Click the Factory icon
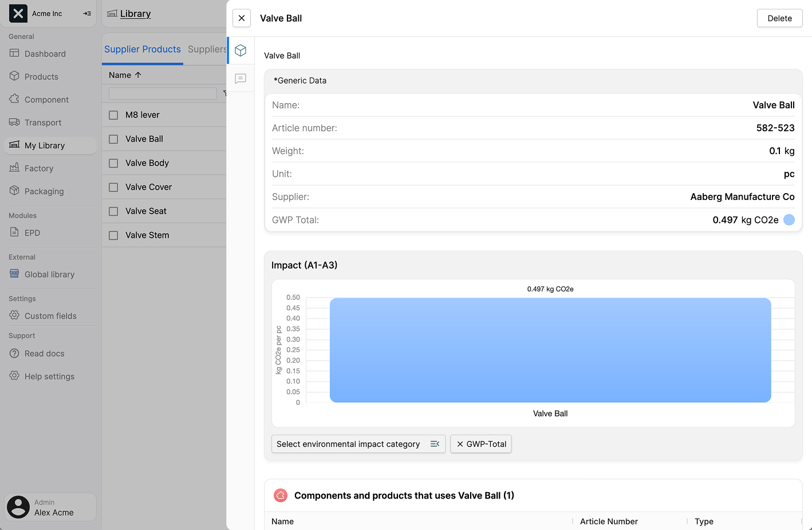The image size is (812, 530). 14,168
